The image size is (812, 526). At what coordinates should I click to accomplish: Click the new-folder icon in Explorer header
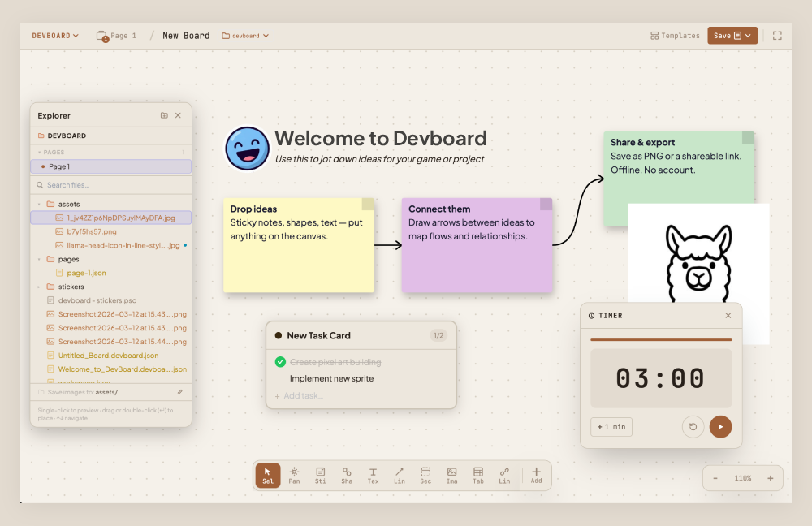pos(164,115)
